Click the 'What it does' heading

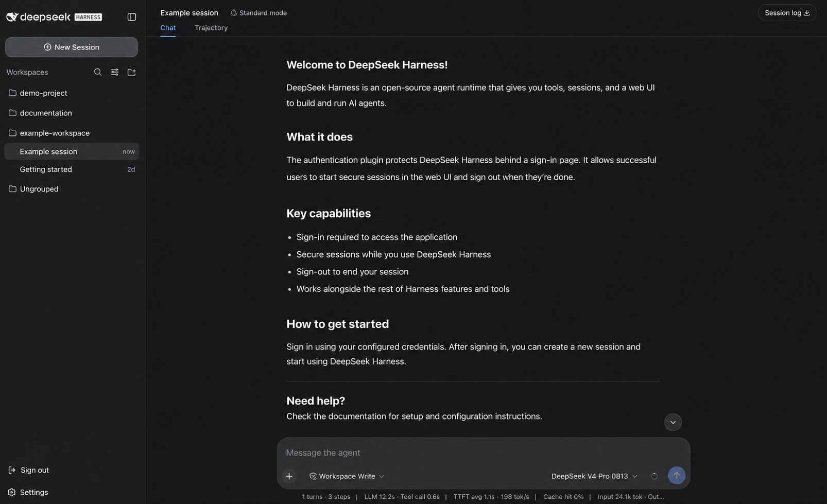point(319,137)
